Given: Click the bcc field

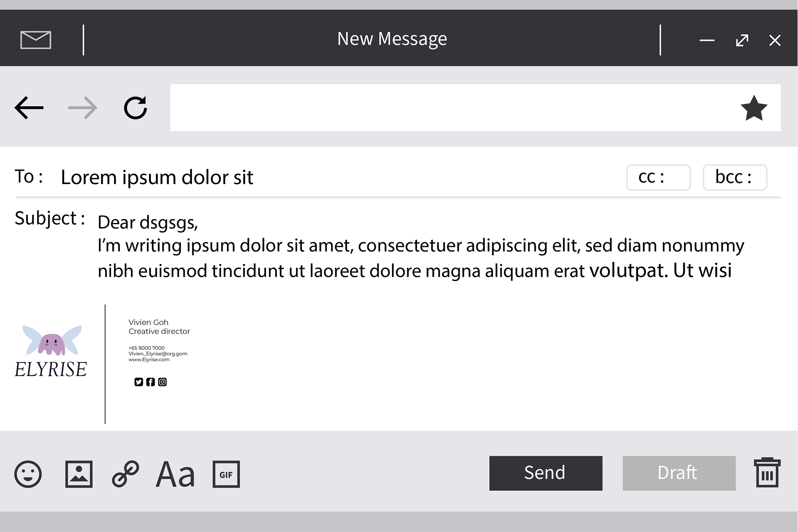Looking at the screenshot, I should (x=734, y=177).
